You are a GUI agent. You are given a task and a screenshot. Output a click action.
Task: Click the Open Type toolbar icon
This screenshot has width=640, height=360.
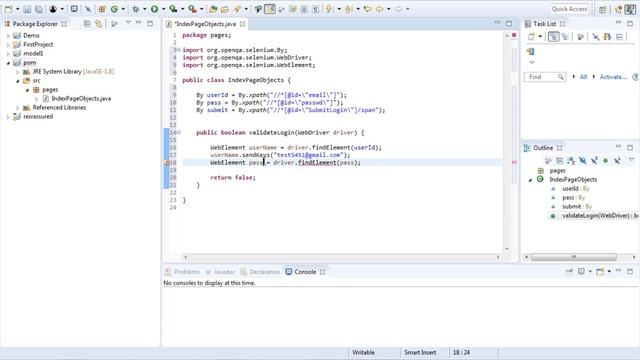213,9
